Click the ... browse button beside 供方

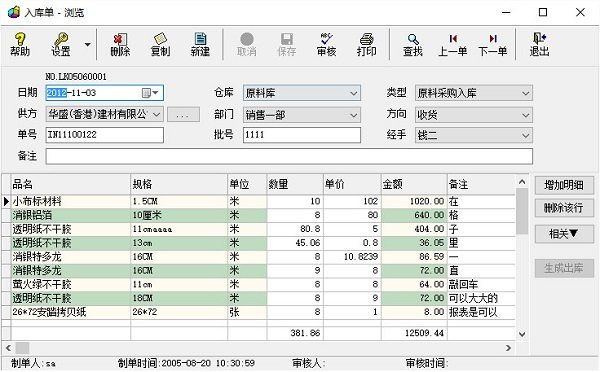pos(183,114)
